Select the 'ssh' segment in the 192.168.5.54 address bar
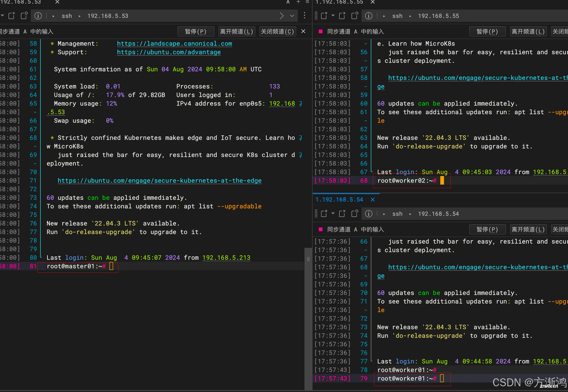This screenshot has height=392, width=568. tap(397, 214)
